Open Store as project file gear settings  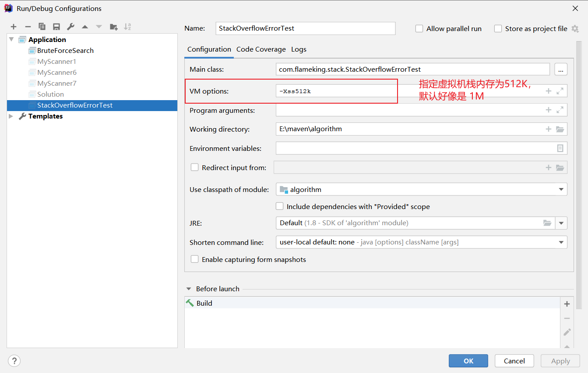pyautogui.click(x=575, y=29)
